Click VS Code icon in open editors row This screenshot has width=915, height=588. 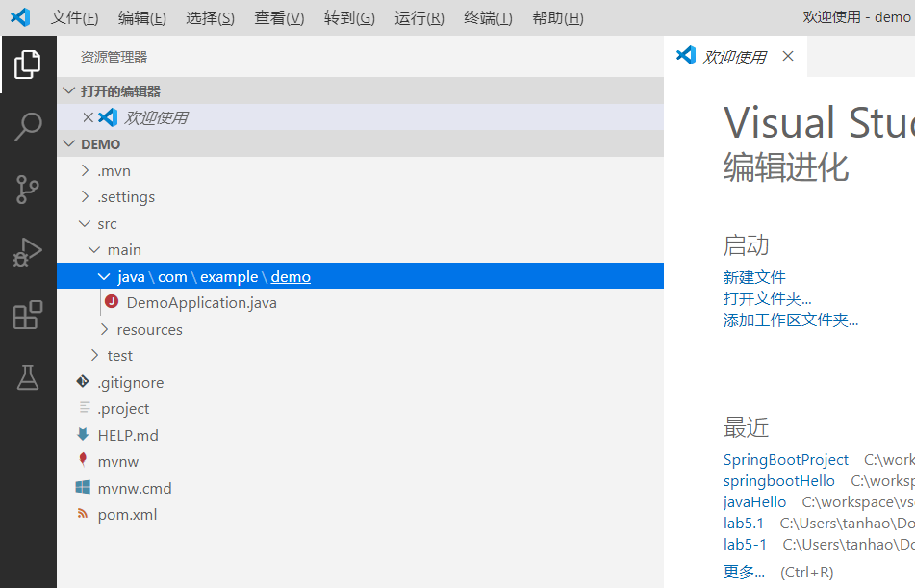coord(108,117)
